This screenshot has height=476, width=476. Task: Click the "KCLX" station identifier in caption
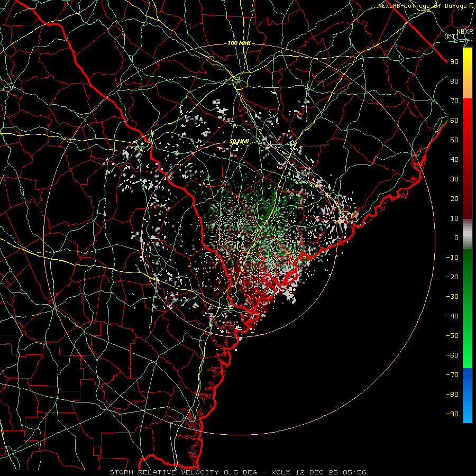point(281,472)
